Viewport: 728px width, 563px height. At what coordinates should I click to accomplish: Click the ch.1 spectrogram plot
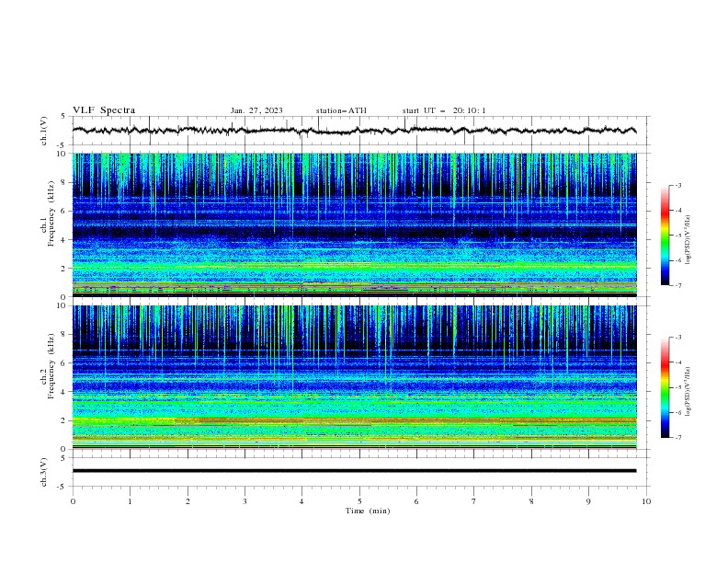click(354, 224)
